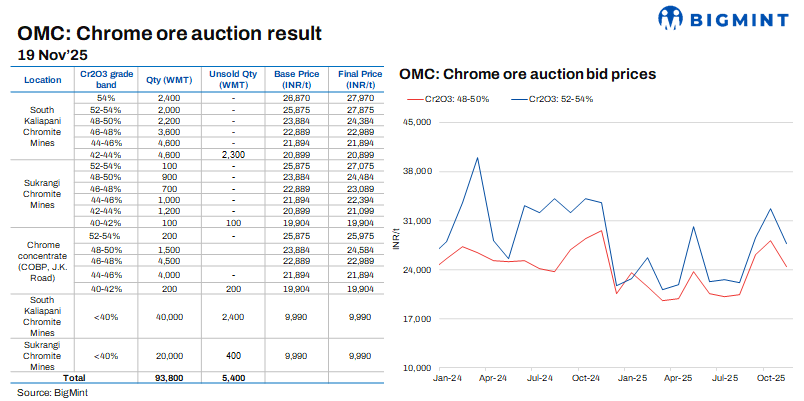
Task: Select the Base Price (INR/t) header
Action: (299, 79)
